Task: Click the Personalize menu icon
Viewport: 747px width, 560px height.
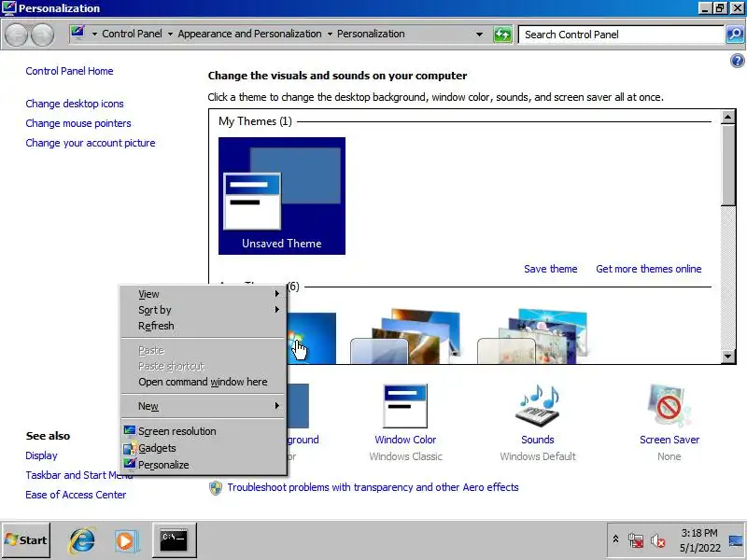Action: point(129,464)
